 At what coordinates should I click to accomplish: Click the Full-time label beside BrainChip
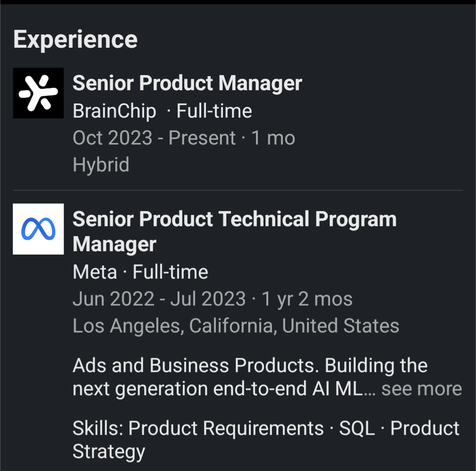[214, 111]
